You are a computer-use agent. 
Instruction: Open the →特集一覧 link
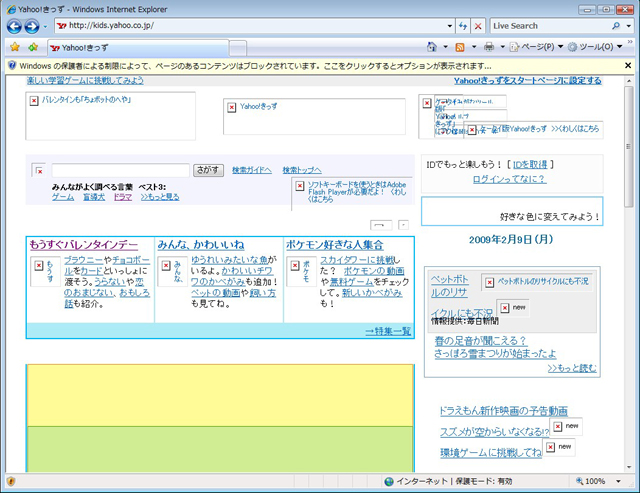(x=388, y=331)
